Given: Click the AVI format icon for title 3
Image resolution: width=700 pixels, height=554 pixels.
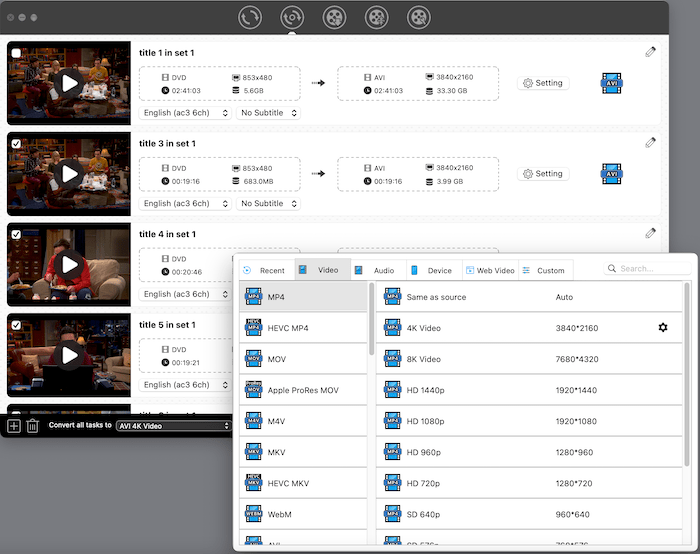Looking at the screenshot, I should [612, 174].
